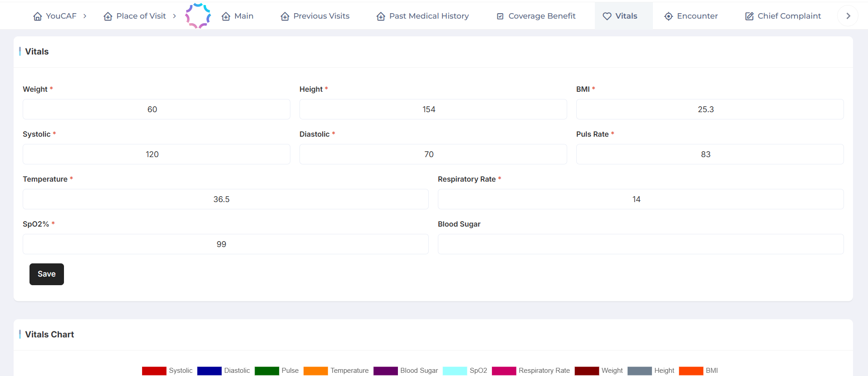Click the chevron after Place of Visit
Image resolution: width=868 pixels, height=376 pixels.
(174, 16)
